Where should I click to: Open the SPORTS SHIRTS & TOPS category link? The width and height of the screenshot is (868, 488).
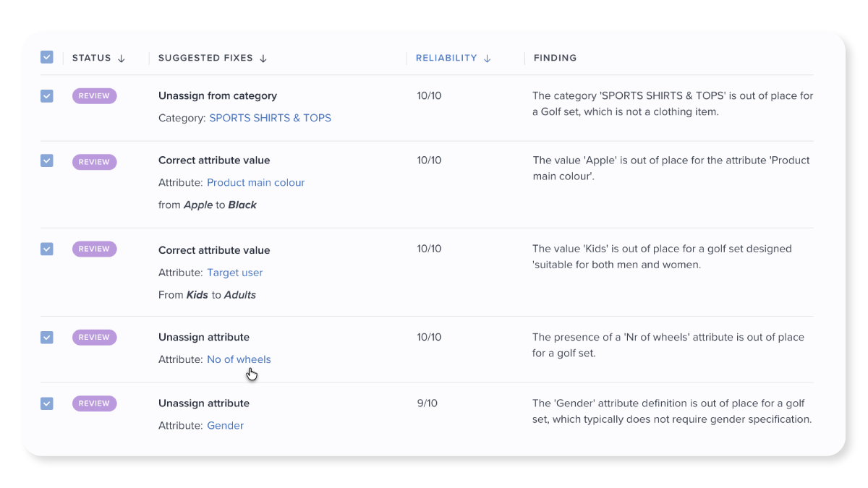click(x=270, y=118)
